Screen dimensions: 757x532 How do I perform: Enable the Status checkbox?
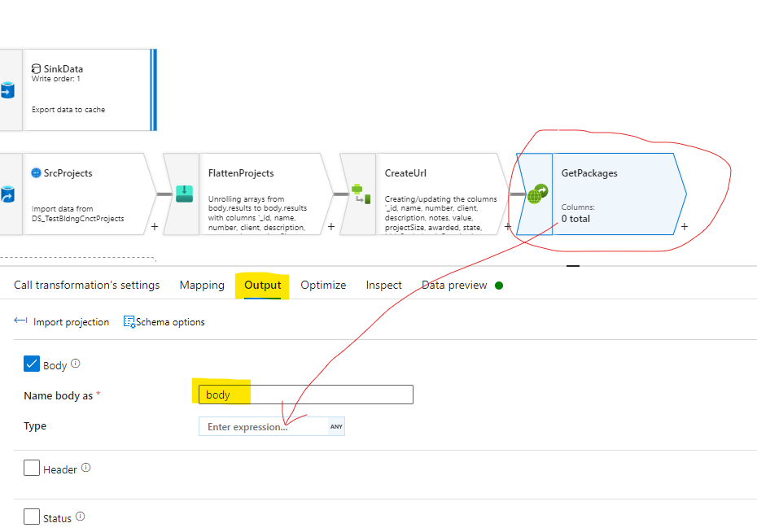(32, 517)
